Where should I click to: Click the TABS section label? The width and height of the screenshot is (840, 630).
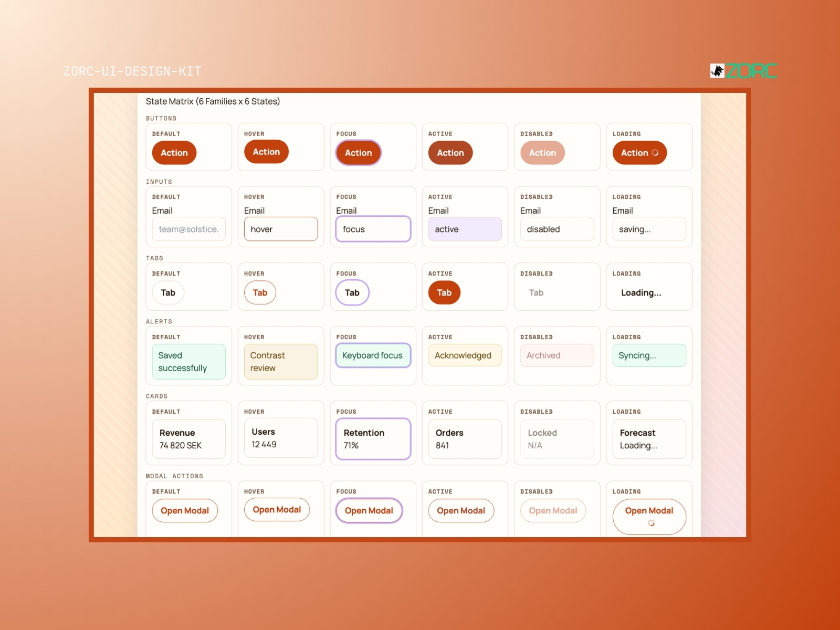coord(154,258)
